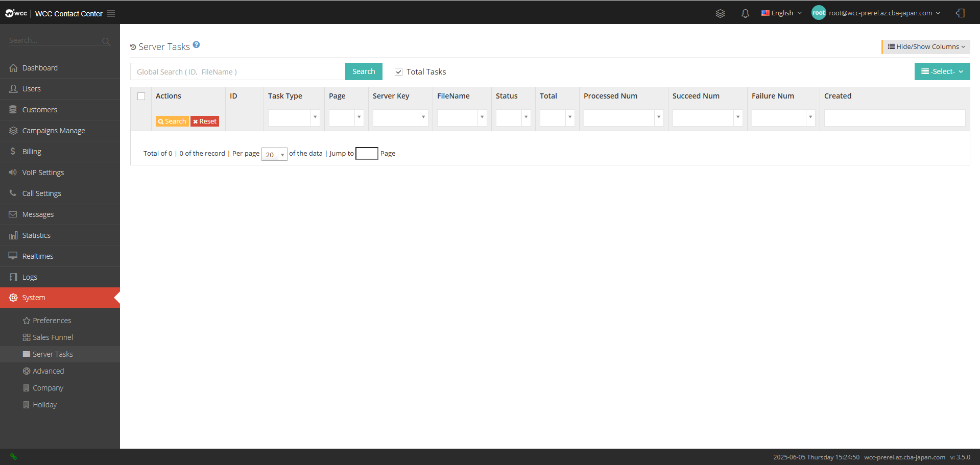Click the Users person icon
The width and height of the screenshot is (980, 465).
[x=13, y=89]
